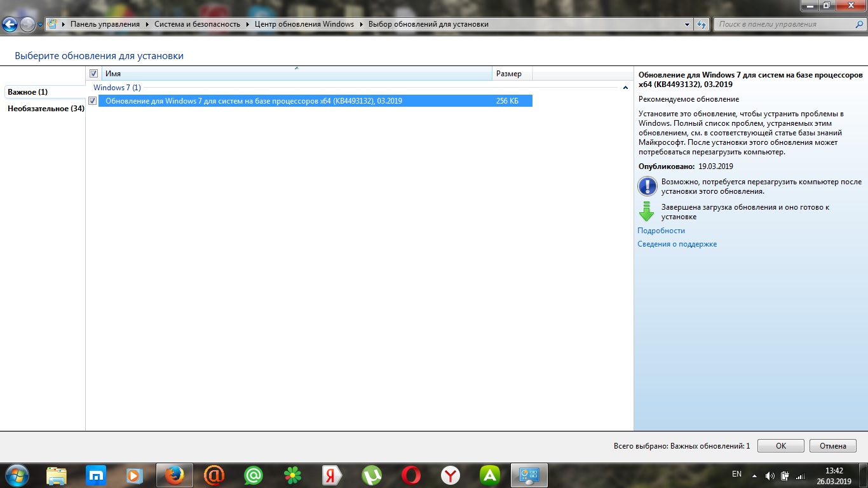
Task: Launch Yandex Browser from the taskbar
Action: click(451, 475)
